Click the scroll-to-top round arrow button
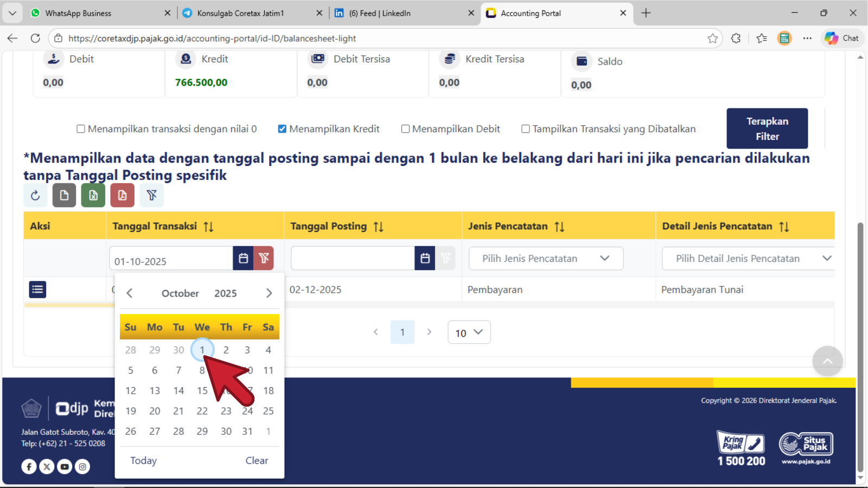Image resolution: width=868 pixels, height=488 pixels. pos(827,361)
